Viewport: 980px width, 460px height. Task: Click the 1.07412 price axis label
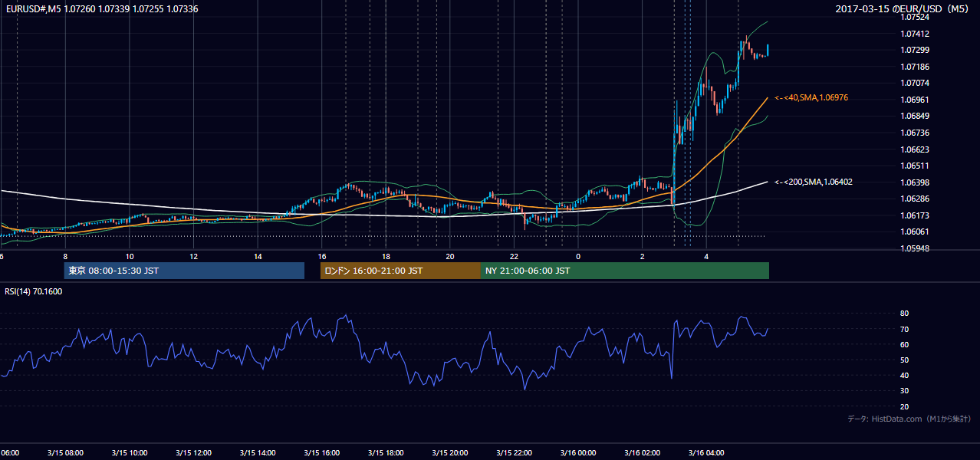[916, 34]
